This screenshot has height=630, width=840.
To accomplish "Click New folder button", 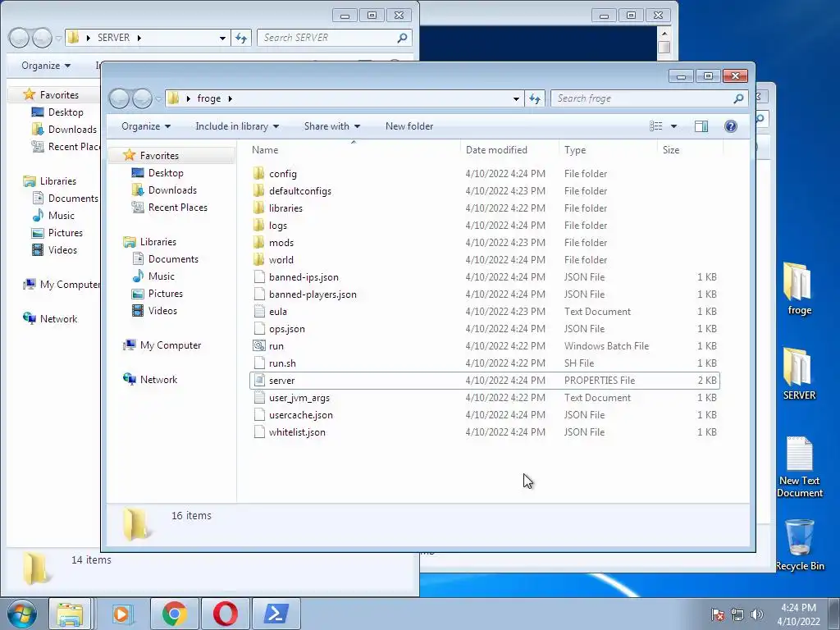I will point(409,126).
